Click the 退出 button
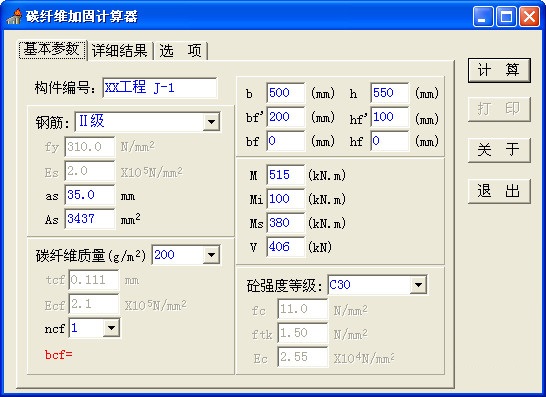Image resolution: width=546 pixels, height=397 pixels. tap(499, 191)
